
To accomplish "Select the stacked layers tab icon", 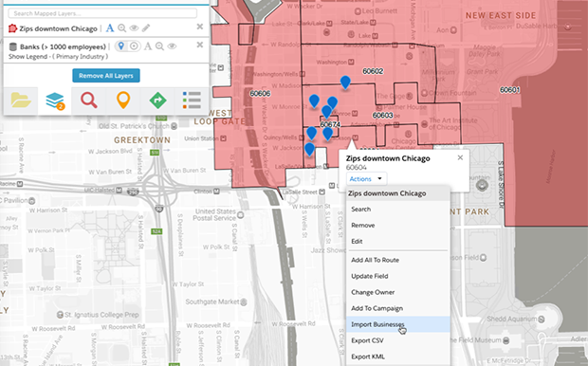I will click(55, 101).
